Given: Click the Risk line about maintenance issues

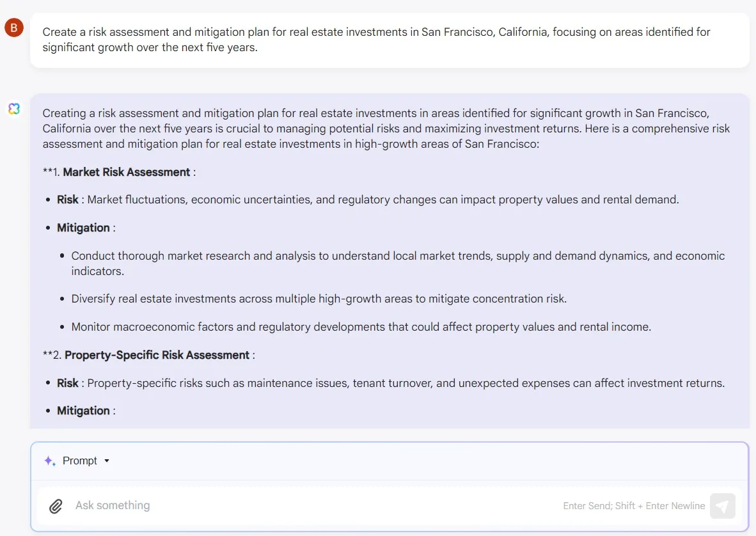Looking at the screenshot, I should coord(390,383).
